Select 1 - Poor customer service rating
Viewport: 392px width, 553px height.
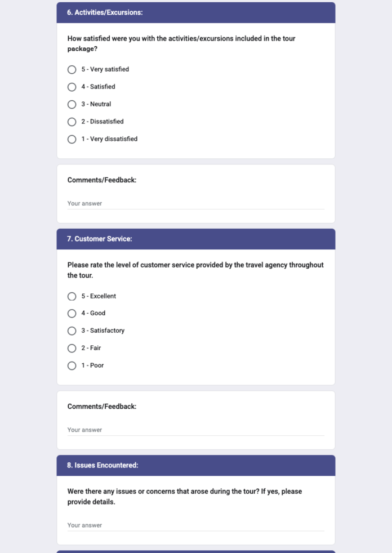[72, 365]
